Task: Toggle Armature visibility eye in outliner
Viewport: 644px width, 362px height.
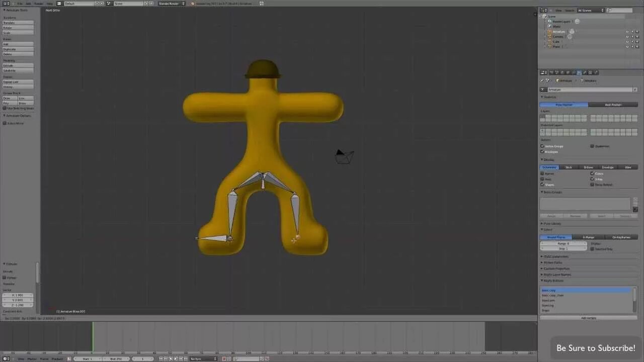Action: pyautogui.click(x=627, y=32)
